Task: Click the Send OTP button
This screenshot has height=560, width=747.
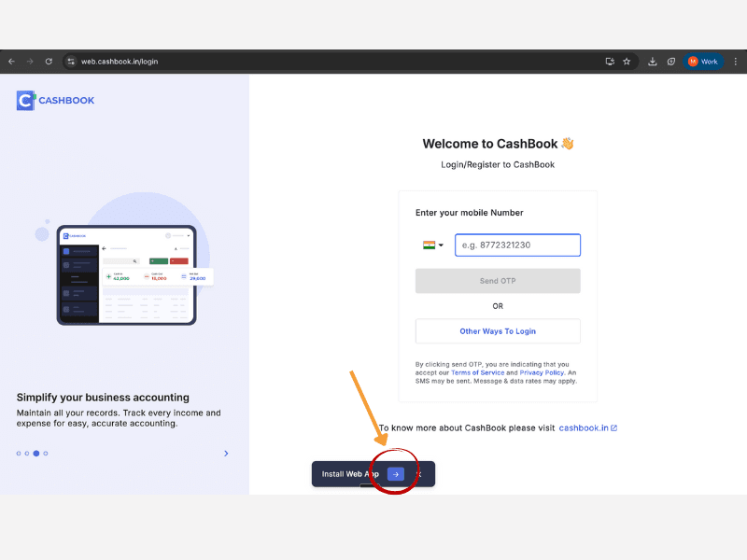Action: tap(498, 281)
